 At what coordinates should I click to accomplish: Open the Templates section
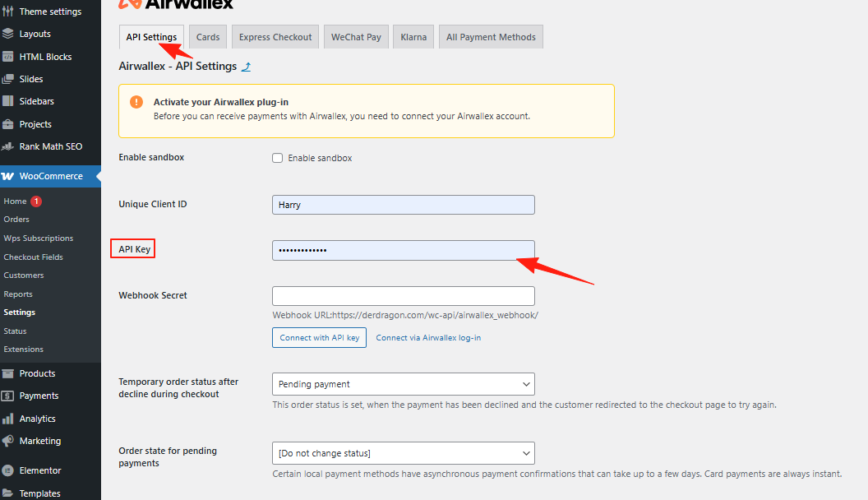(x=41, y=493)
